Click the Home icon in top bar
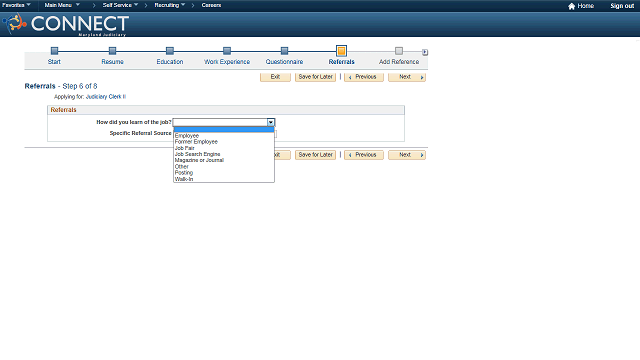The image size is (640, 360). (571, 6)
